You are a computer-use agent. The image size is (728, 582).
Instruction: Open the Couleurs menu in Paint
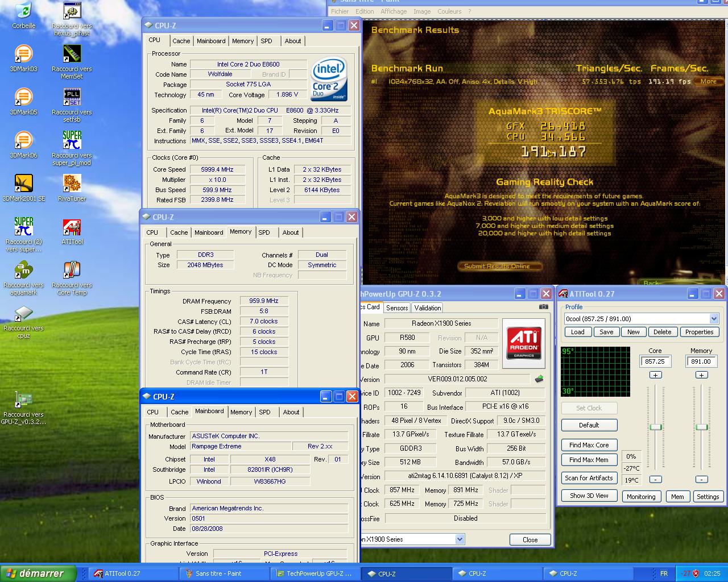coord(449,11)
